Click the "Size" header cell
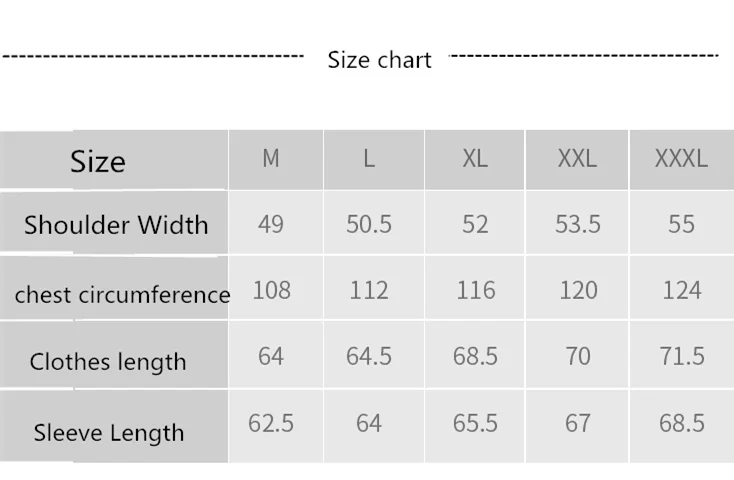734x480 pixels. click(x=98, y=161)
